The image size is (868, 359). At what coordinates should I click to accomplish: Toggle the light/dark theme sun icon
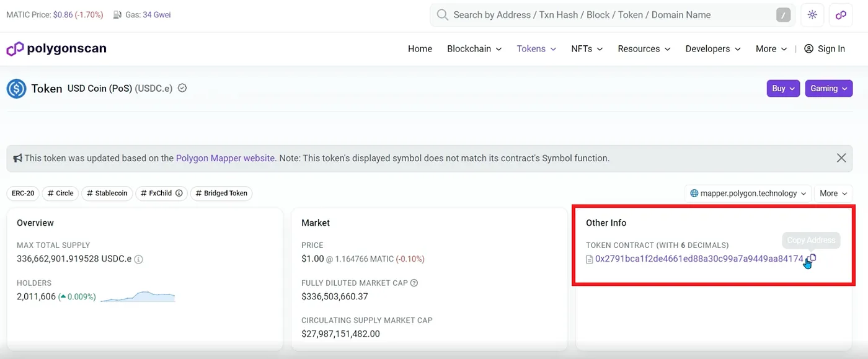tap(812, 15)
